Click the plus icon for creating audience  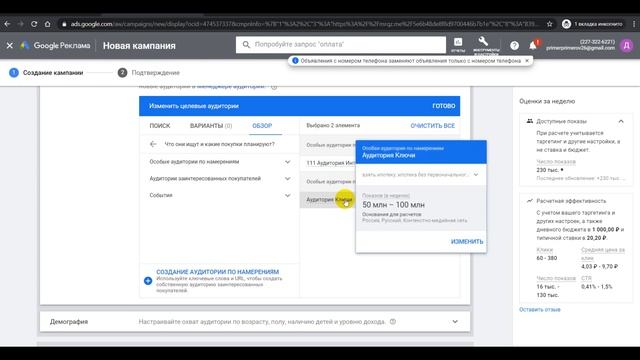(148, 281)
